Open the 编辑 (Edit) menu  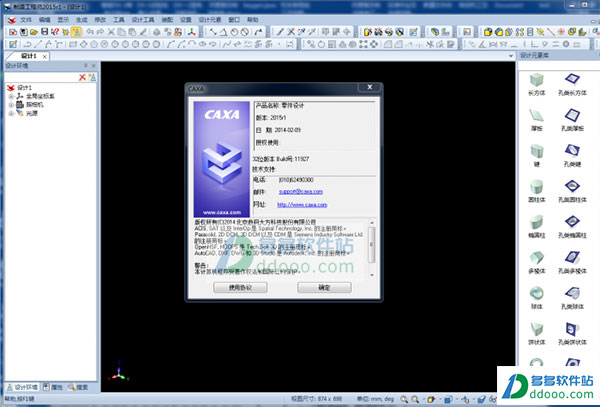point(44,20)
